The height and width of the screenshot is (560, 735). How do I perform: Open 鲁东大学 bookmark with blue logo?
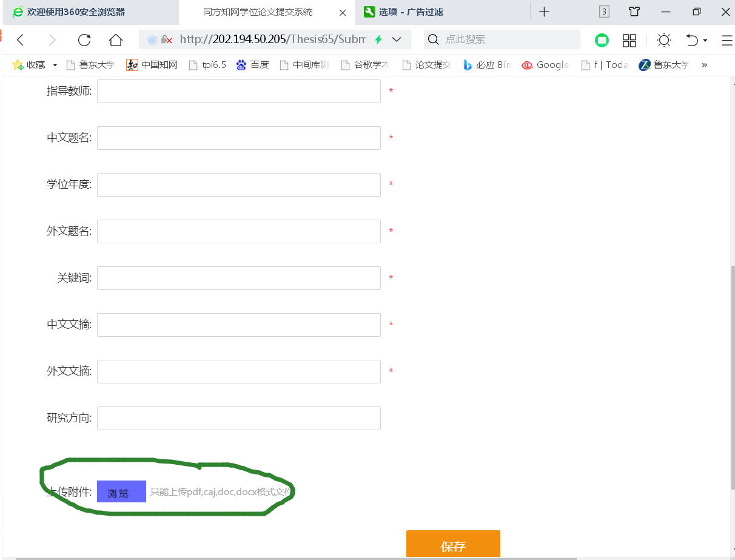pyautogui.click(x=664, y=65)
